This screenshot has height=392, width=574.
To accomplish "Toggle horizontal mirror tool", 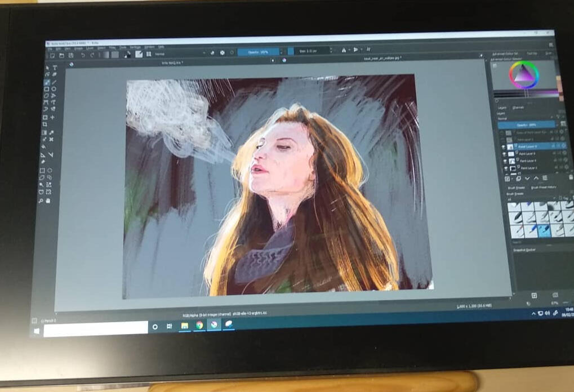I will [344, 50].
